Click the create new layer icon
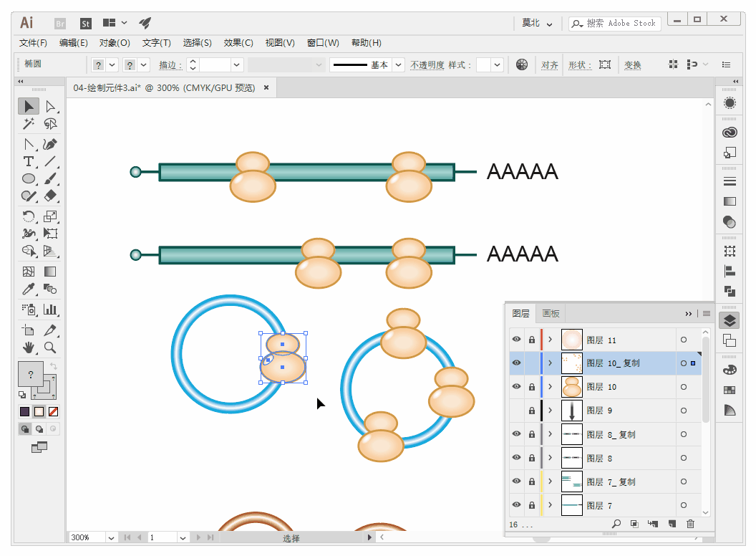 [x=672, y=524]
